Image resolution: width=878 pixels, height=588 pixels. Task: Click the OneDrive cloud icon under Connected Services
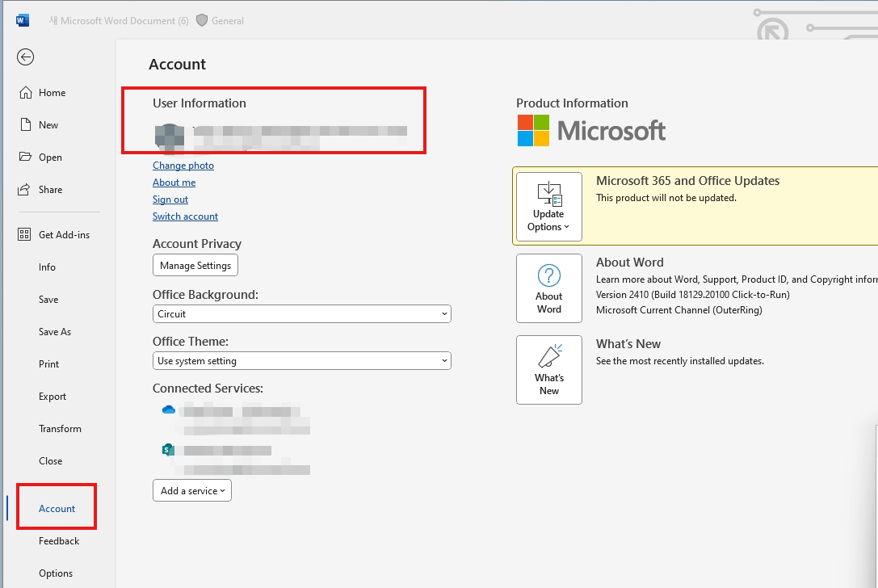pos(169,410)
